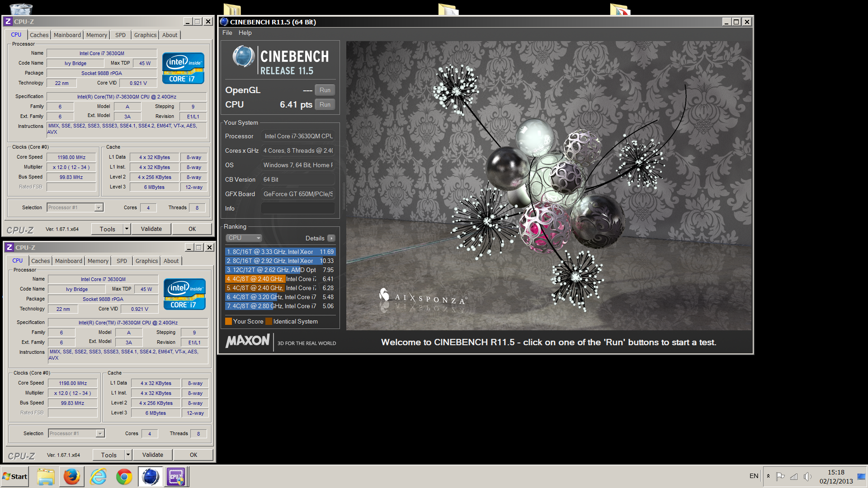
Task: Click the orange Your Score swatch
Action: pyautogui.click(x=228, y=321)
